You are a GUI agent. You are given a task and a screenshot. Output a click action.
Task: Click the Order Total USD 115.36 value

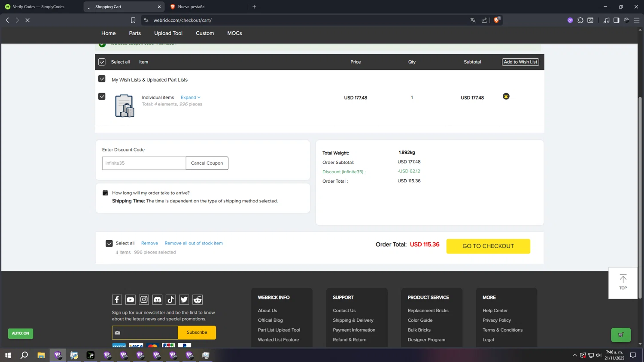[425, 244]
